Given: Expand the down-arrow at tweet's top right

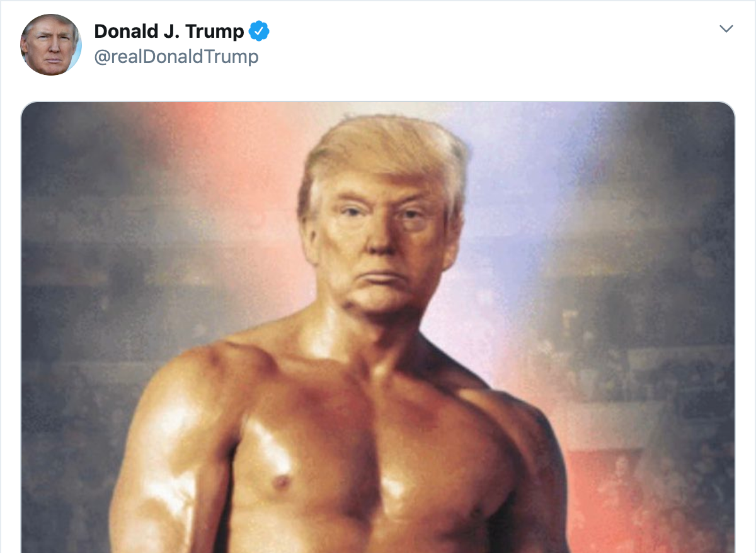Looking at the screenshot, I should pyautogui.click(x=726, y=29).
